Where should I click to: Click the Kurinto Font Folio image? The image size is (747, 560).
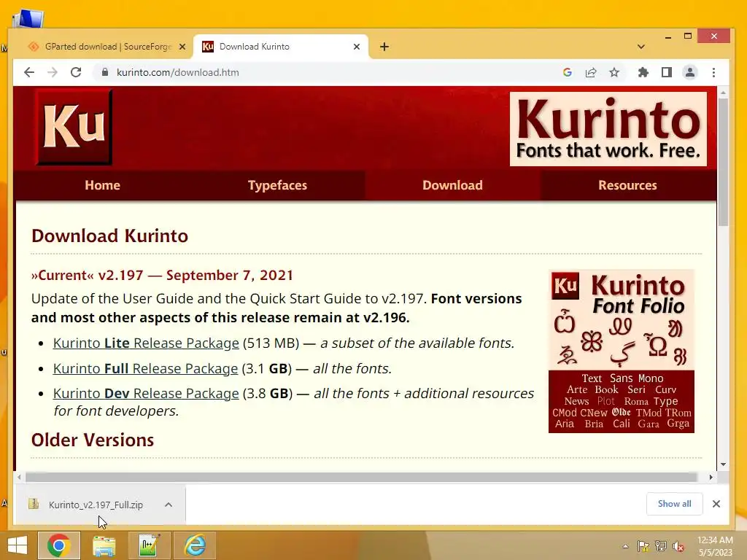[x=622, y=351]
